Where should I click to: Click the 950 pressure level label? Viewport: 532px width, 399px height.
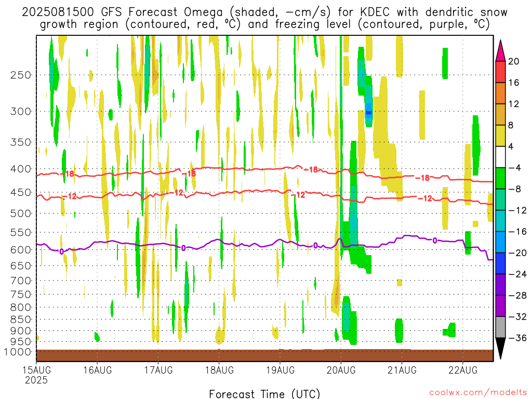21,342
